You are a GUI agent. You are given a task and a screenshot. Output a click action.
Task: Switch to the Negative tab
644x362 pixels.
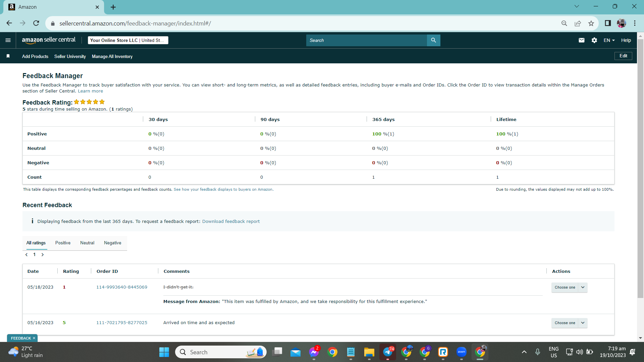click(x=113, y=243)
